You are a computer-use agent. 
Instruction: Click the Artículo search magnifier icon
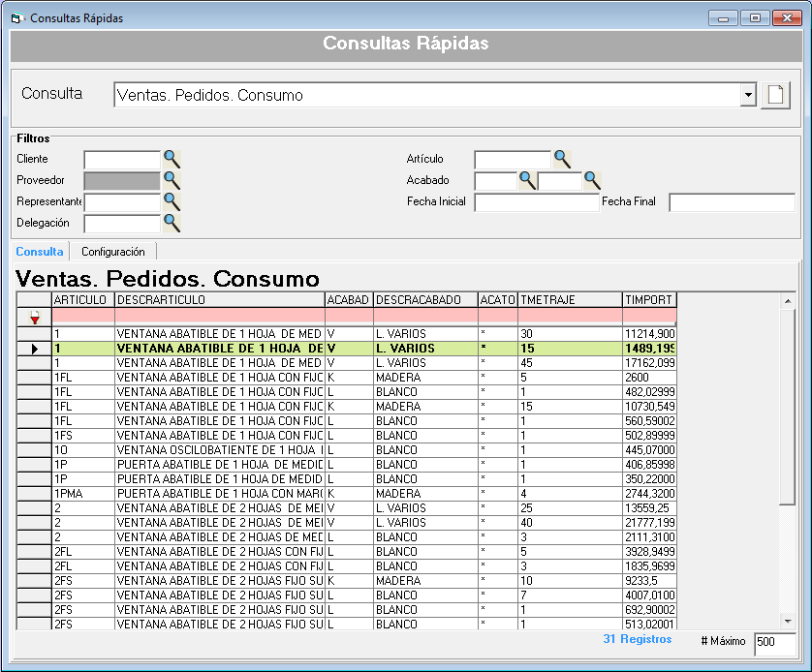pyautogui.click(x=562, y=160)
